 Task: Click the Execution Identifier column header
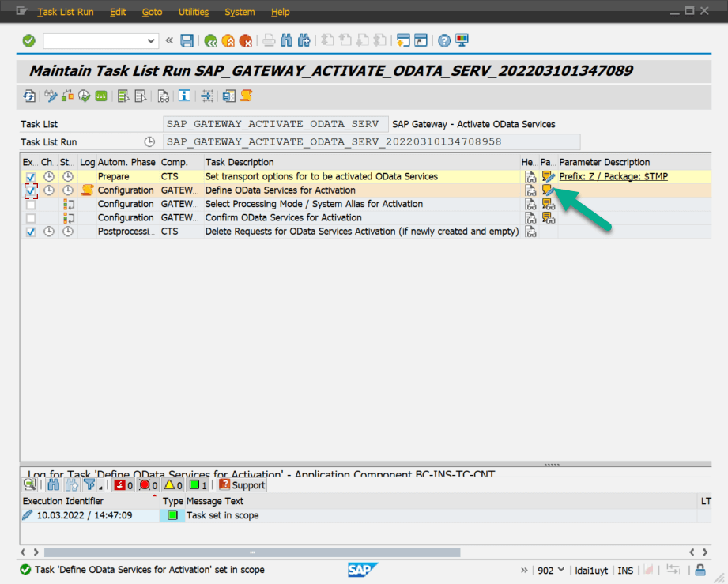90,501
